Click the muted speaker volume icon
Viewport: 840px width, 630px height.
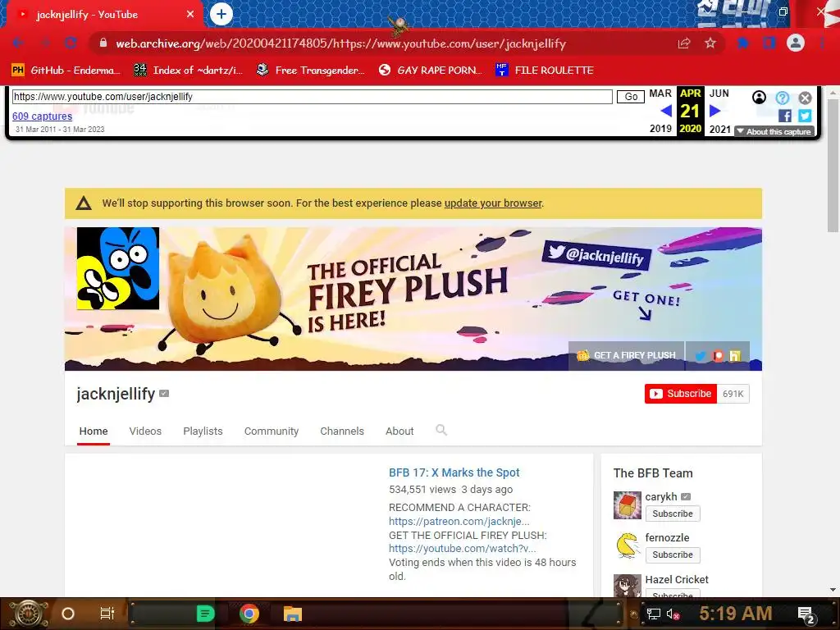[x=673, y=614]
